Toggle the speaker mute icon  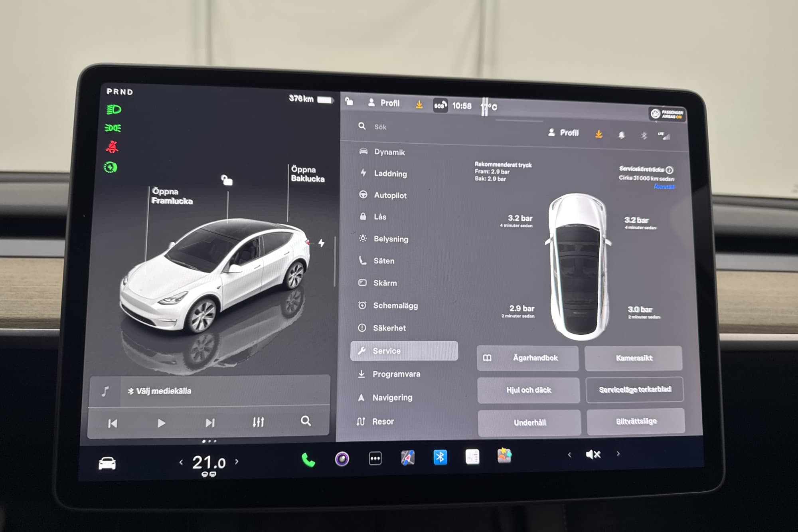(593, 454)
